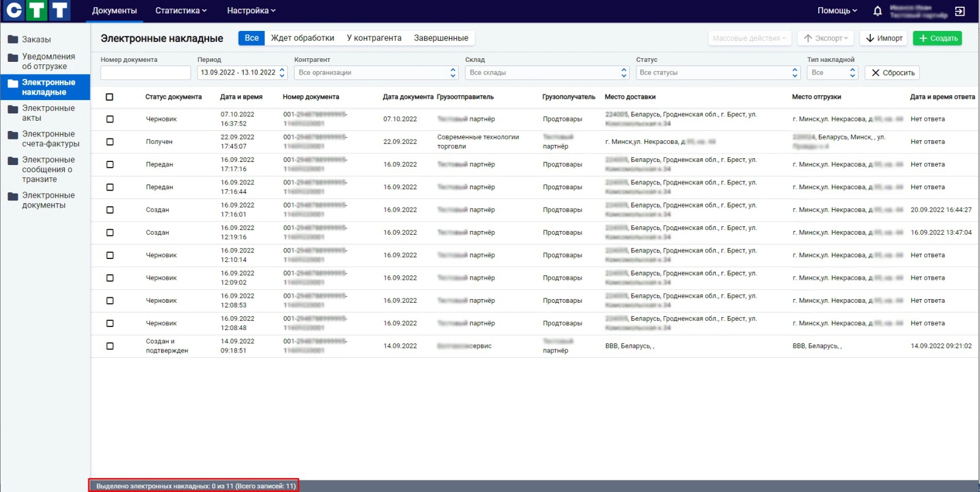
Task: Click document date 14.09.2022 cell
Action: [400, 346]
